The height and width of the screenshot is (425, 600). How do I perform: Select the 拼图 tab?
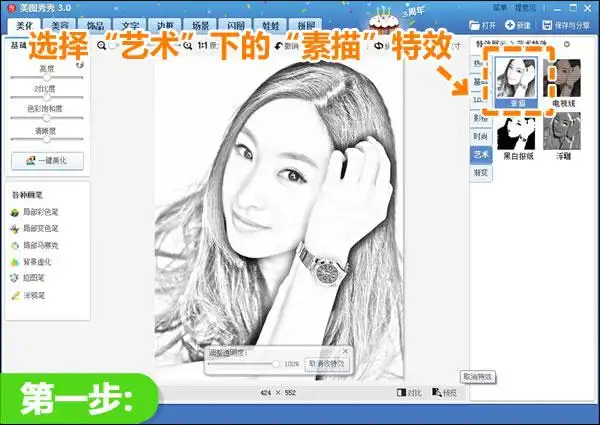point(306,25)
